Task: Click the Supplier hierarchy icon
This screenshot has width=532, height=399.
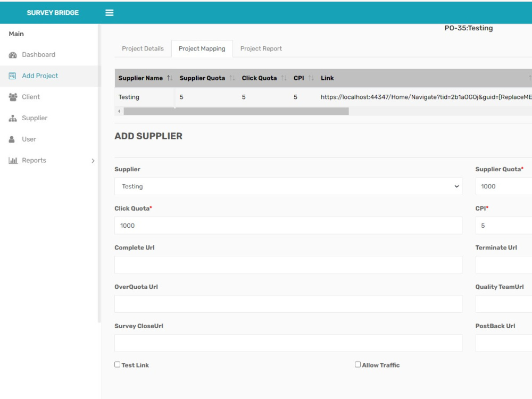Action: [13, 118]
